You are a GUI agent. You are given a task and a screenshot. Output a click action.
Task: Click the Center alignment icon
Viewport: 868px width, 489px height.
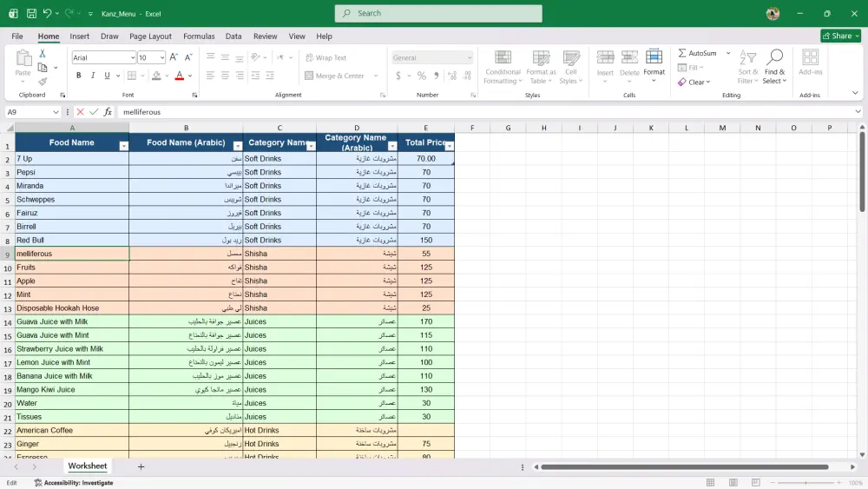(225, 76)
